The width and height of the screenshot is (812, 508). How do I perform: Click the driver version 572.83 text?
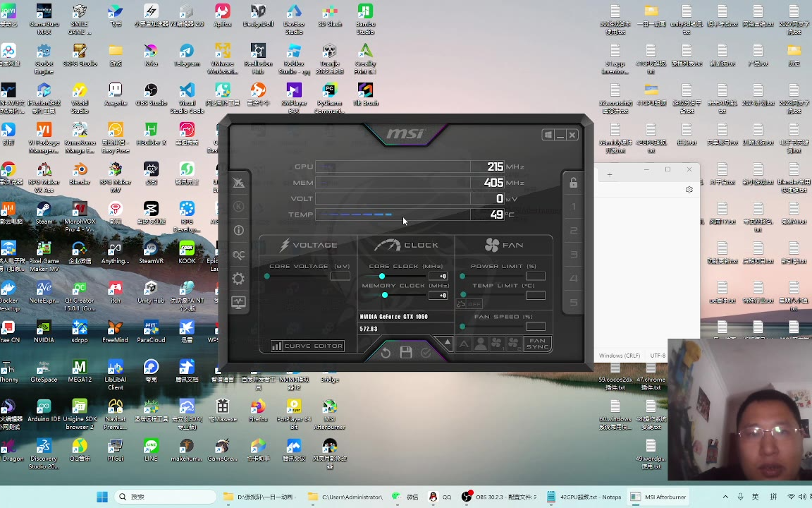(369, 329)
